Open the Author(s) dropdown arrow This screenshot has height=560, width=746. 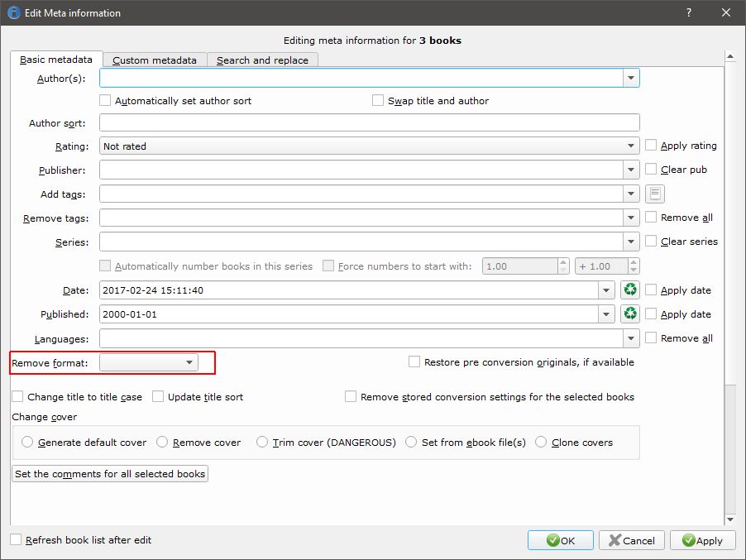pyautogui.click(x=631, y=78)
